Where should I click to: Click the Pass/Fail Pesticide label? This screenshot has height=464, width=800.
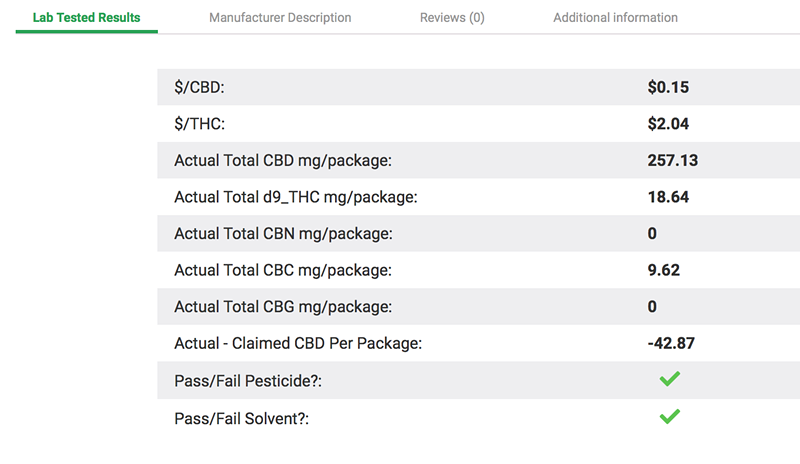coord(248,381)
